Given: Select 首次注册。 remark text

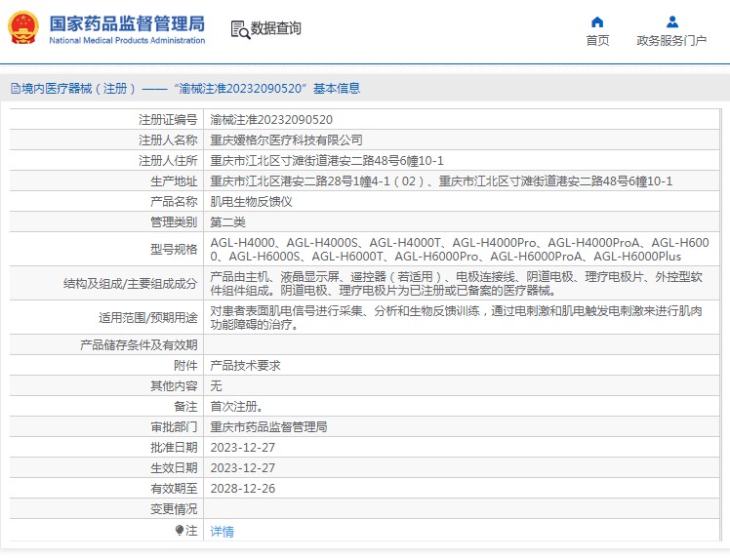Looking at the screenshot, I should [236, 407].
